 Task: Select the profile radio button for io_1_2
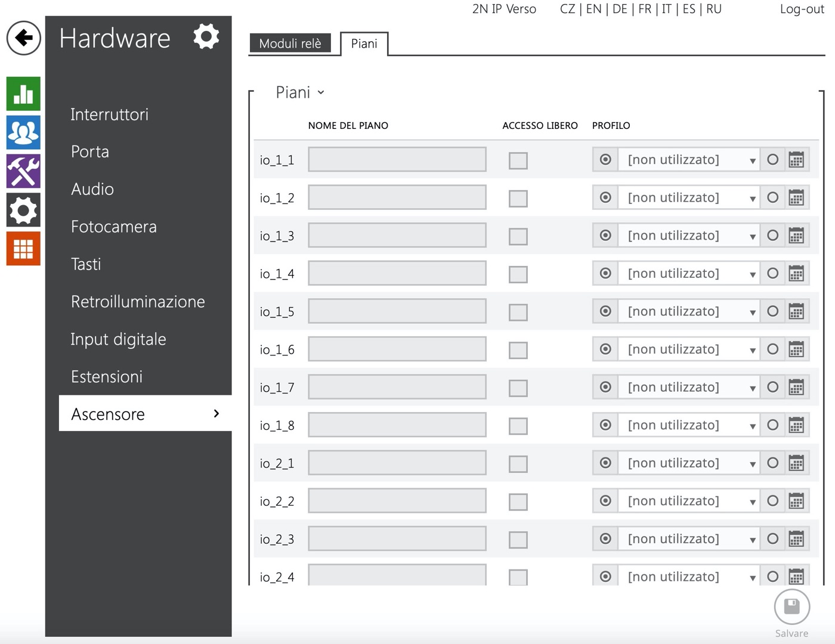[605, 197]
